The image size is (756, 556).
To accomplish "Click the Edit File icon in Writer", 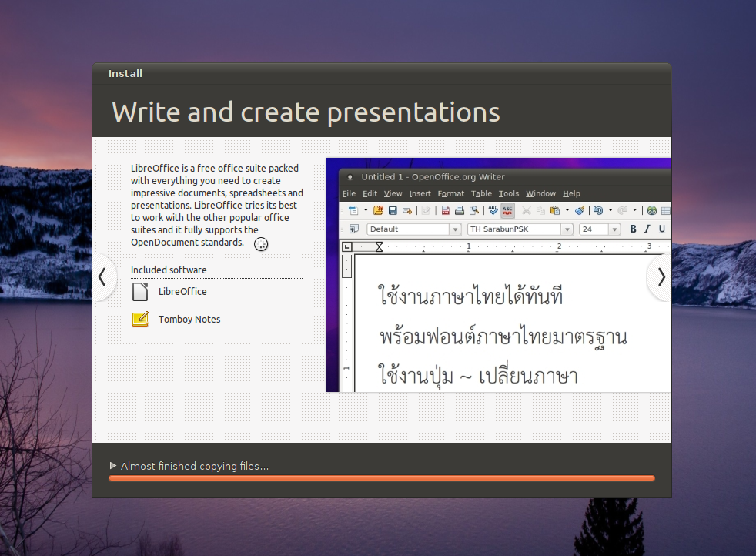I will (x=426, y=210).
